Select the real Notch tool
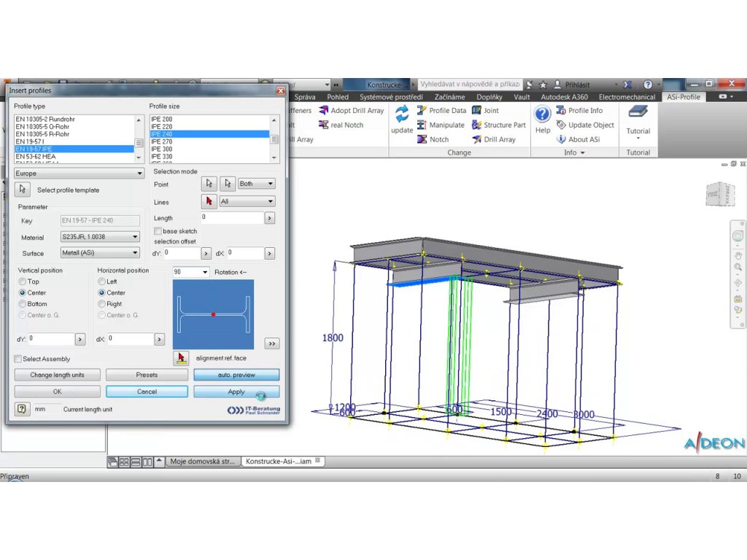This screenshot has width=747, height=560. [x=341, y=125]
